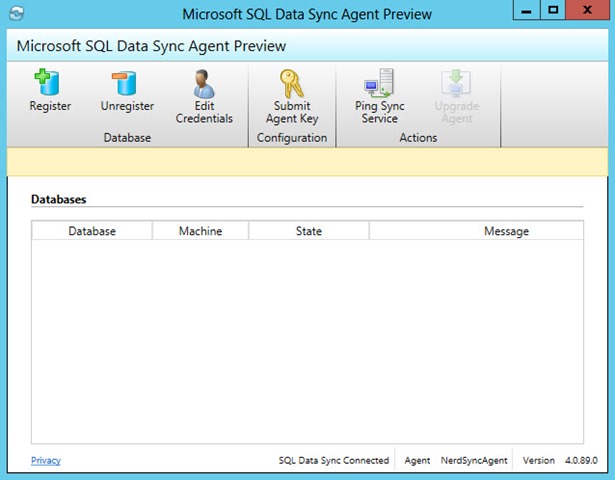Screen dimensions: 615x480
Task: Click the Databases section heading
Action: [58, 199]
